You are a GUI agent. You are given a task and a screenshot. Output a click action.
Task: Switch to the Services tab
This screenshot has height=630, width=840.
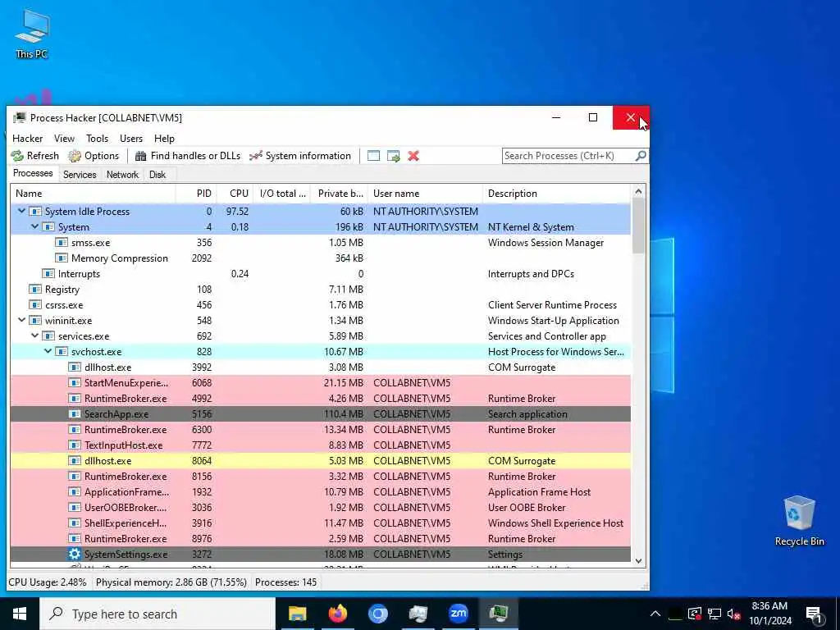80,175
